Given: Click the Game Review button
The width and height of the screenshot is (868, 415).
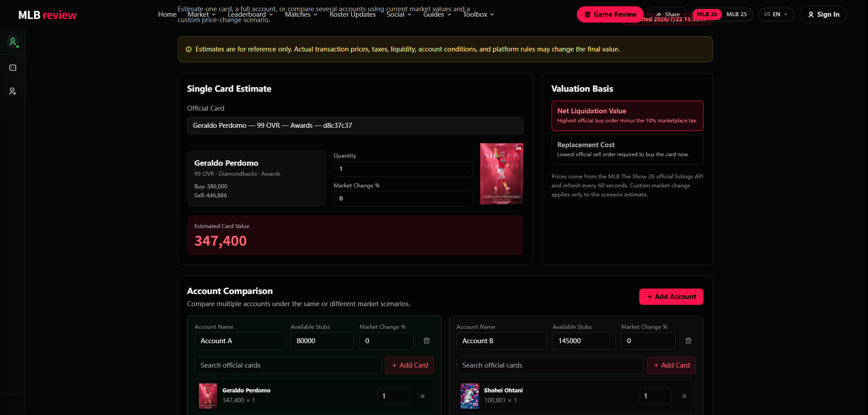Looking at the screenshot, I should pos(610,14).
